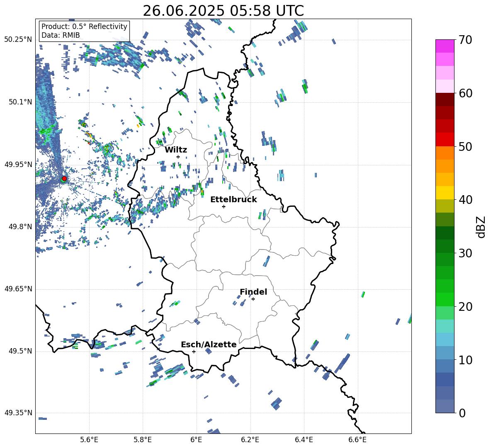
Task: Click the Wiltz city label
Action: pyautogui.click(x=176, y=150)
